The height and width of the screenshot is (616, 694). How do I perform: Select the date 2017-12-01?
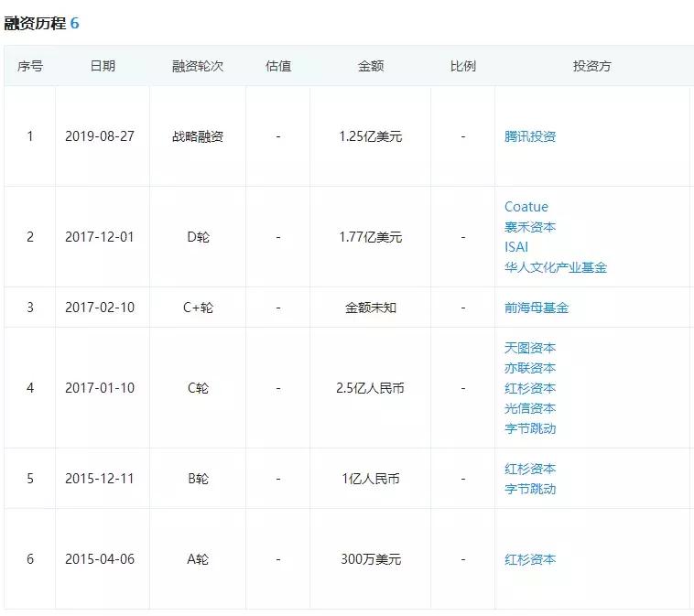click(100, 237)
